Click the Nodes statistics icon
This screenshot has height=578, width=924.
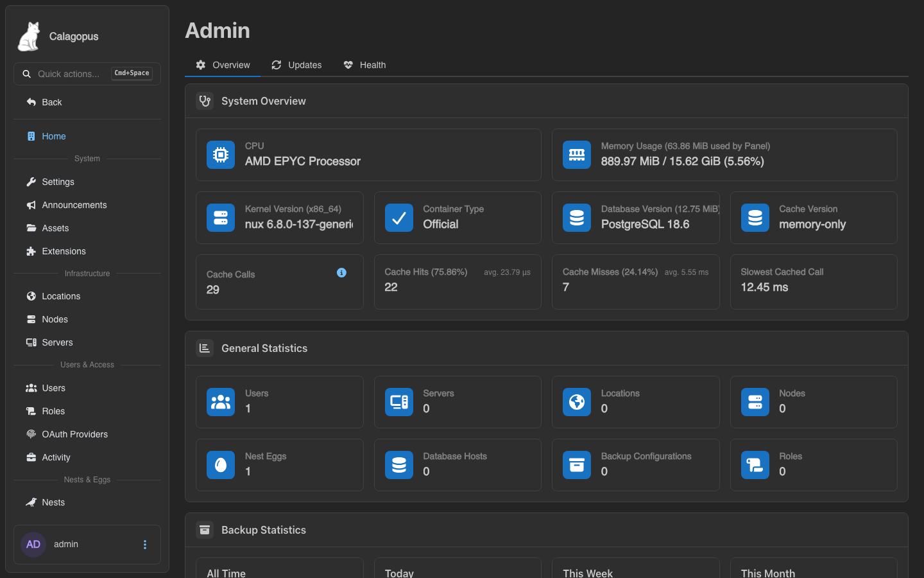pyautogui.click(x=755, y=402)
